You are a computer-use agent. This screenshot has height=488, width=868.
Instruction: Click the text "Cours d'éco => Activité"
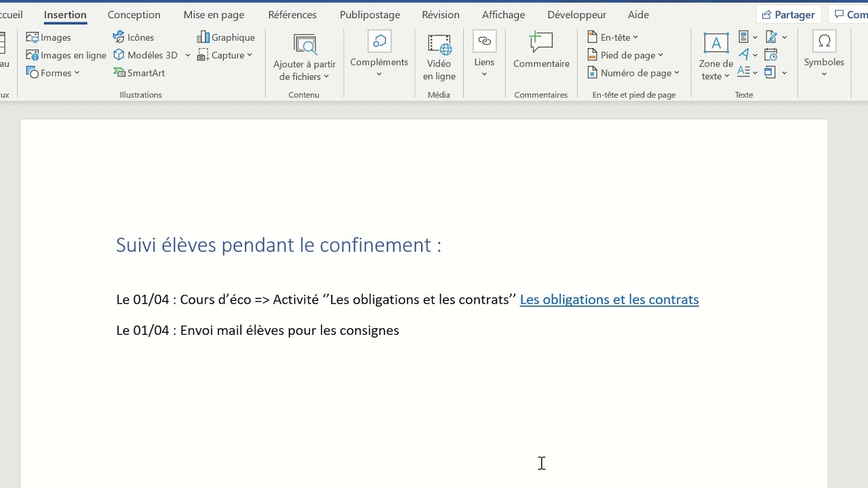[x=249, y=300]
